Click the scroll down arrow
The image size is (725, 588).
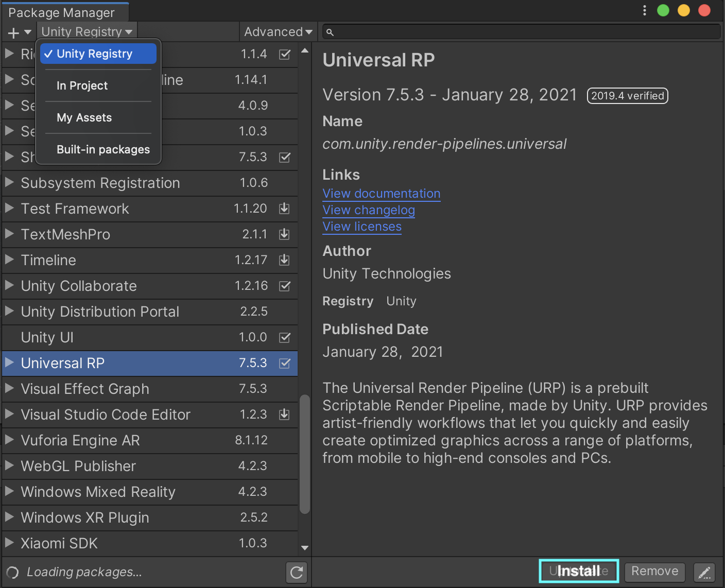click(x=305, y=548)
